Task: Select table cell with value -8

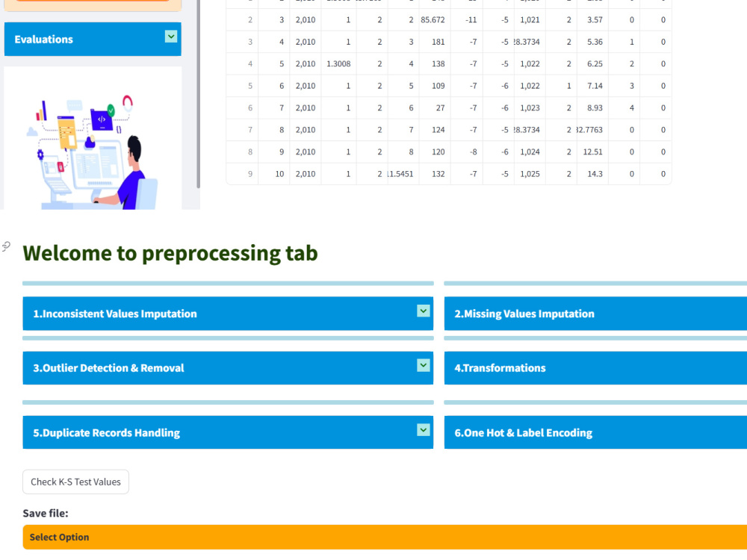Action: click(x=467, y=152)
